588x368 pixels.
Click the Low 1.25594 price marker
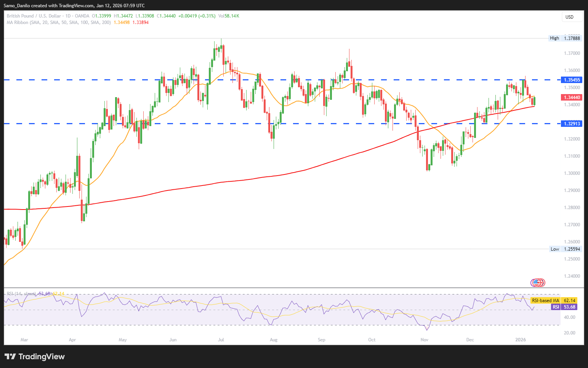[565, 249]
